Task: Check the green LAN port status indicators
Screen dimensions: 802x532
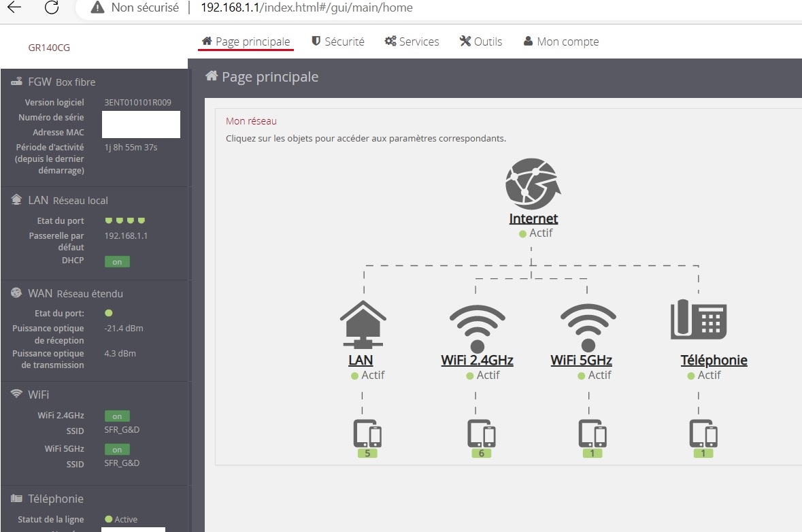Action: pyautogui.click(x=124, y=220)
